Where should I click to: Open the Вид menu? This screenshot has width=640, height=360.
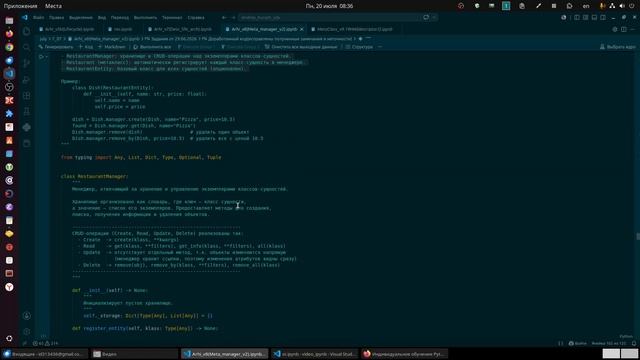[x=102, y=18]
